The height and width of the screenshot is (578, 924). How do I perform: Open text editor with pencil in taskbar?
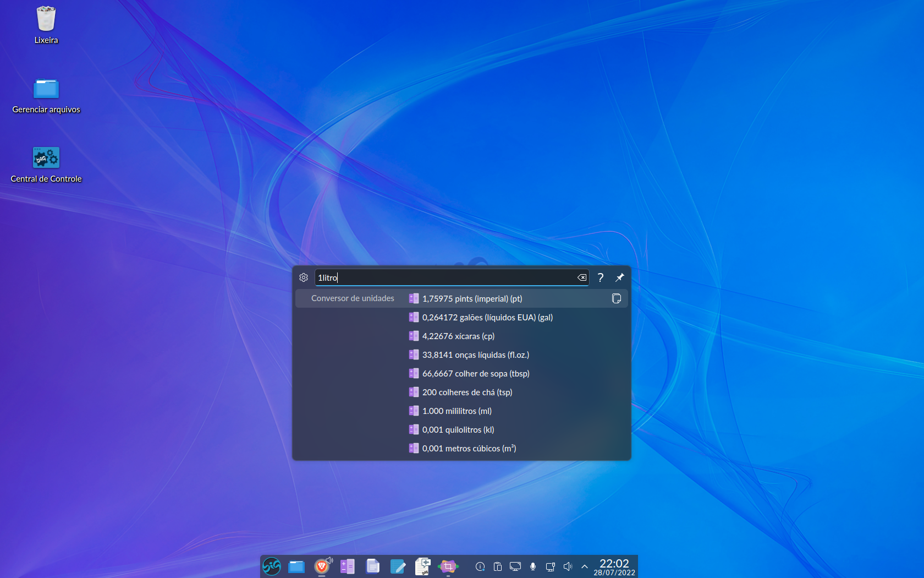click(398, 566)
